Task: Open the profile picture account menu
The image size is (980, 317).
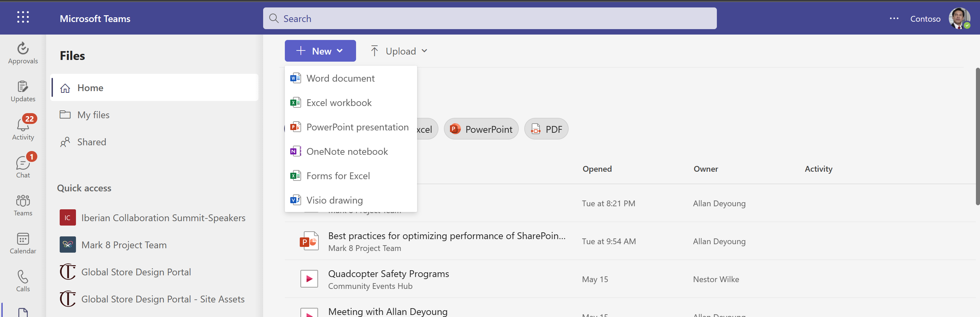Action: coord(959,18)
